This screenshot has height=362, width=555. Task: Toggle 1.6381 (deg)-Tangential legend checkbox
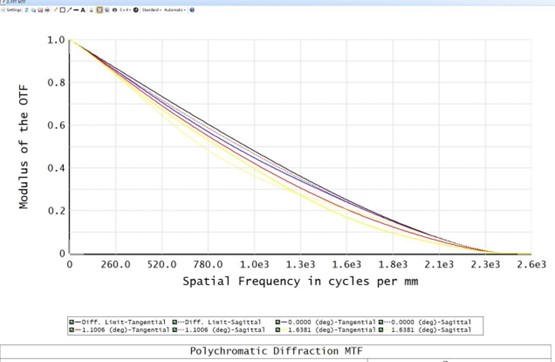(x=278, y=330)
